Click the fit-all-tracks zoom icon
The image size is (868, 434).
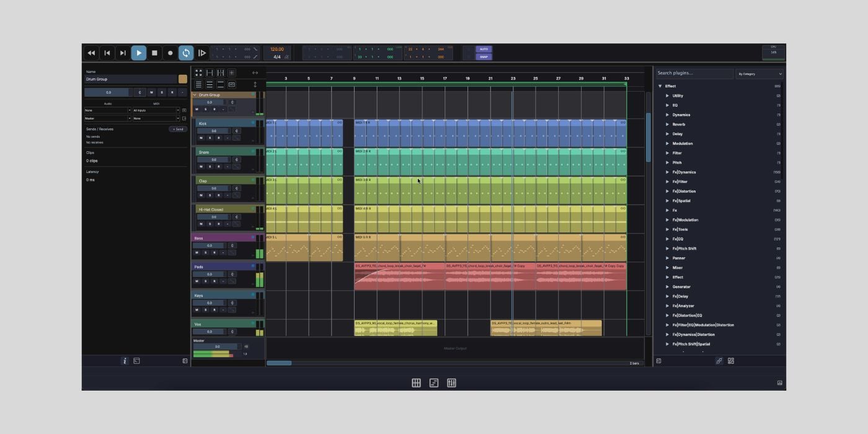(198, 73)
